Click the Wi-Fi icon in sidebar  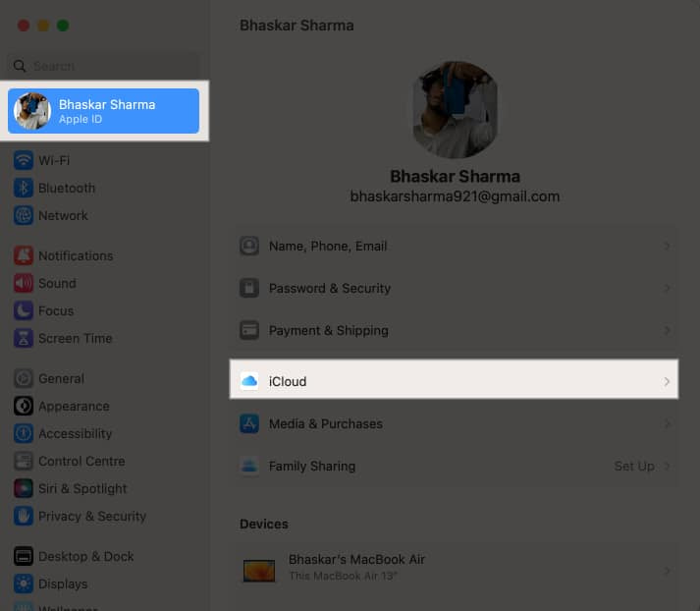(x=24, y=160)
